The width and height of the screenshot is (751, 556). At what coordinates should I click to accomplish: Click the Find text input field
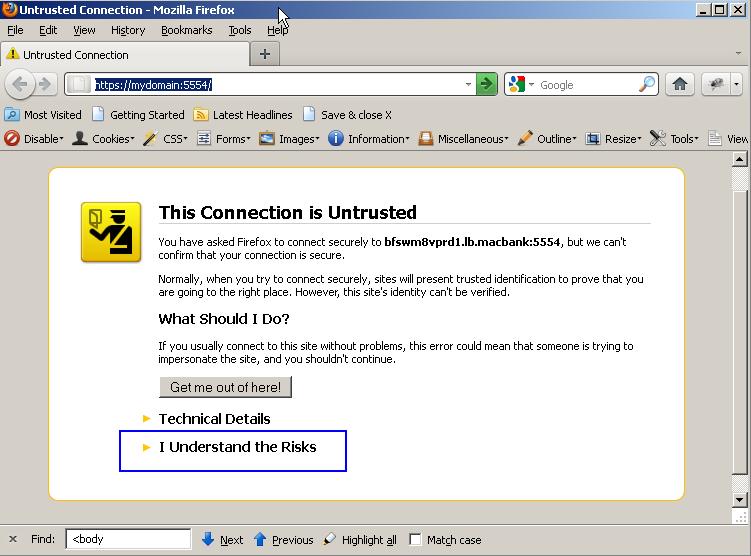click(x=128, y=539)
